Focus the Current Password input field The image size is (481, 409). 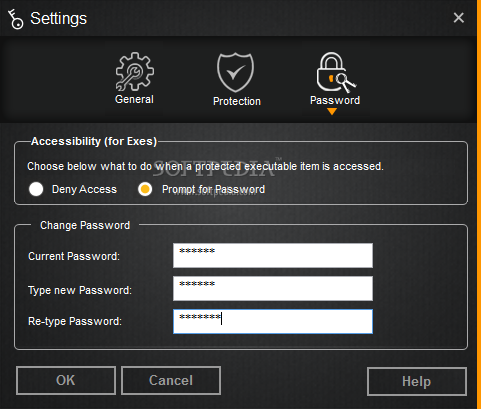click(x=273, y=255)
